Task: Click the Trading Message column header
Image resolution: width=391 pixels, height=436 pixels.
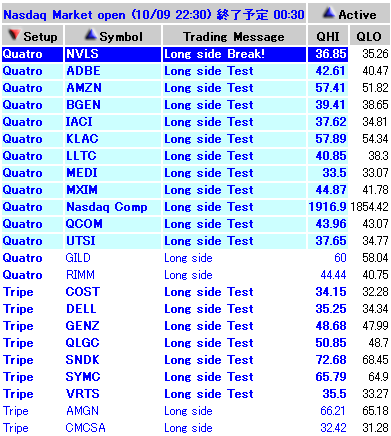Action: [x=234, y=36]
